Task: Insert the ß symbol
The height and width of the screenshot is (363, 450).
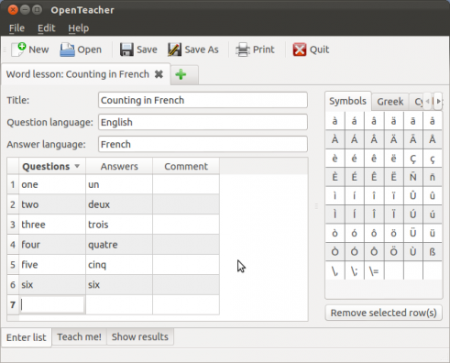Action: tap(432, 252)
